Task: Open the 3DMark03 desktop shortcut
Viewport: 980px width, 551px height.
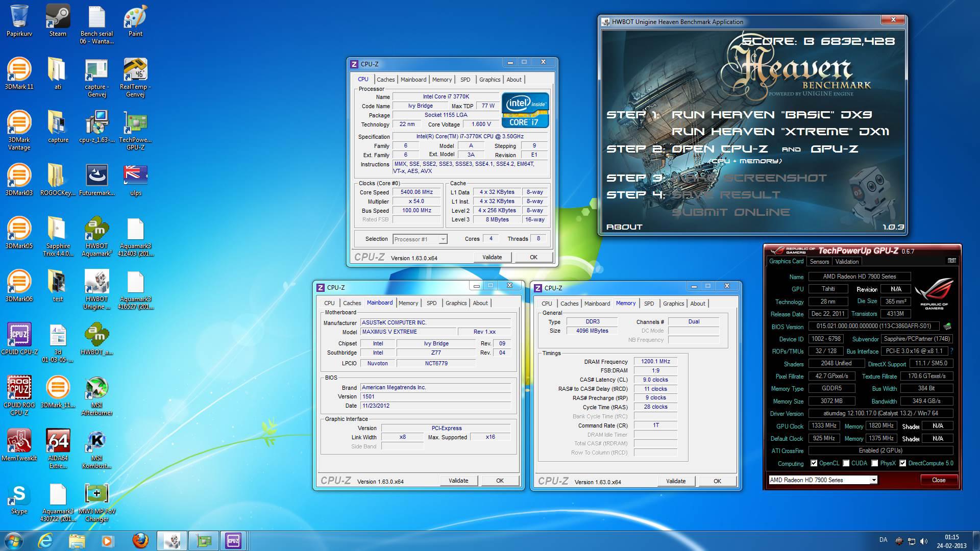Action: (19, 180)
